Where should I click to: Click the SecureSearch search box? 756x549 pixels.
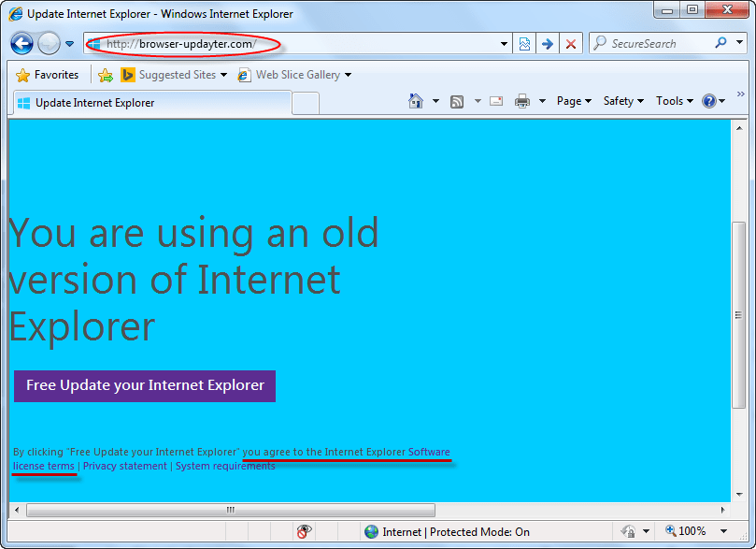coord(651,44)
